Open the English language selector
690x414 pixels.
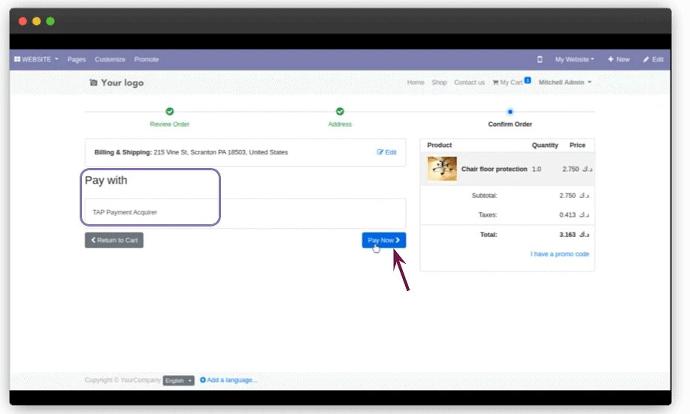(x=179, y=380)
